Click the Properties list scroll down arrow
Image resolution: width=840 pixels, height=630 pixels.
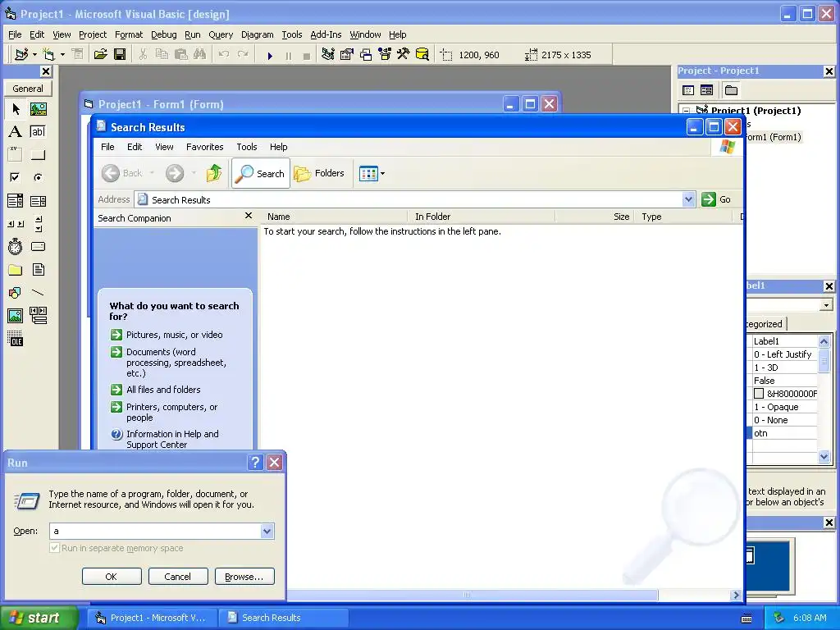click(x=824, y=456)
